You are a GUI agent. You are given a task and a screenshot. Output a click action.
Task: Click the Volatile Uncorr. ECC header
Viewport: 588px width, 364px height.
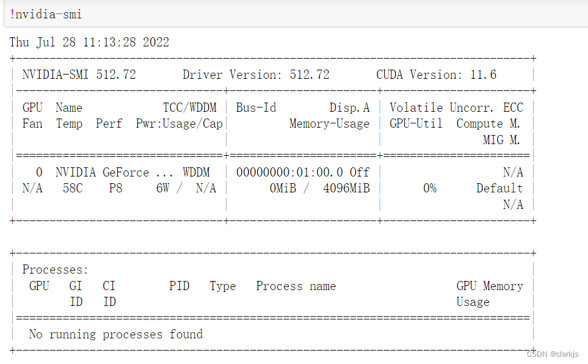(456, 107)
